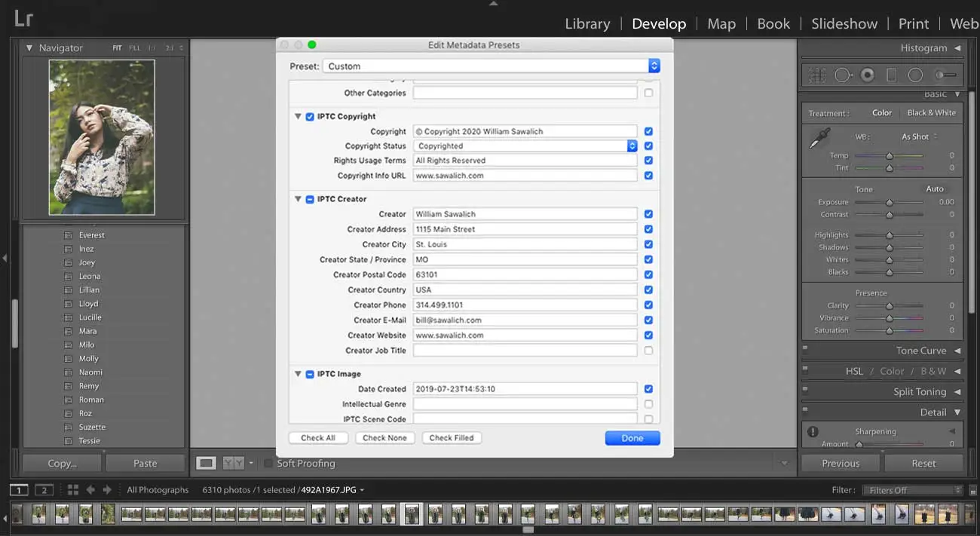This screenshot has width=980, height=536.
Task: Check the Creator Job Title checkbox
Action: [648, 351]
